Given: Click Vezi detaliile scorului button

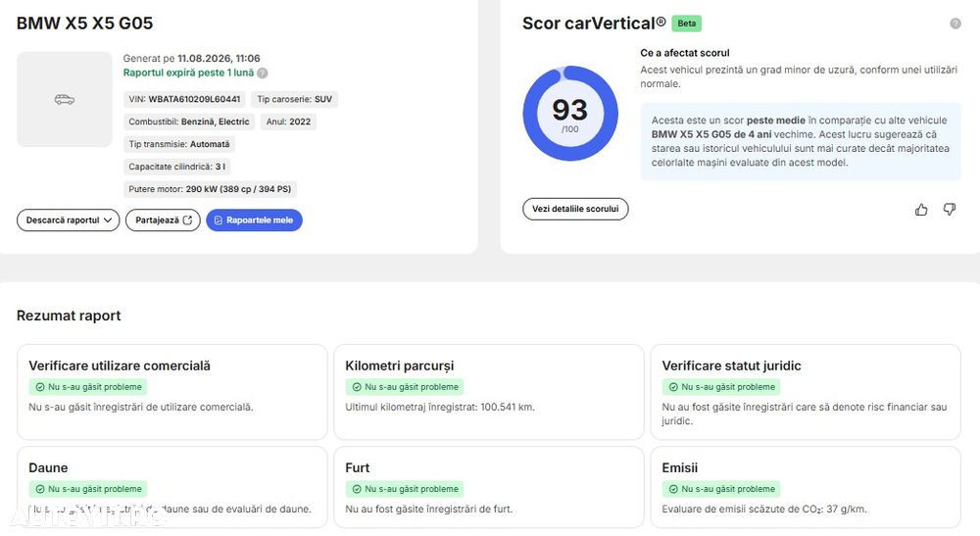Looking at the screenshot, I should click(575, 209).
